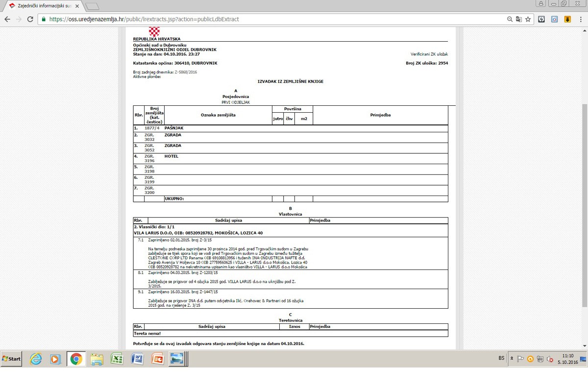Click the Start button
This screenshot has width=588, height=392.
click(11, 359)
